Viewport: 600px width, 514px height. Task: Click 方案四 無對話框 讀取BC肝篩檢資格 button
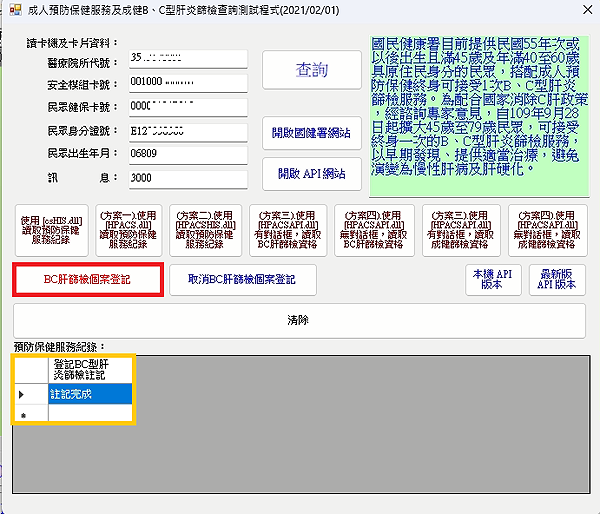(373, 230)
